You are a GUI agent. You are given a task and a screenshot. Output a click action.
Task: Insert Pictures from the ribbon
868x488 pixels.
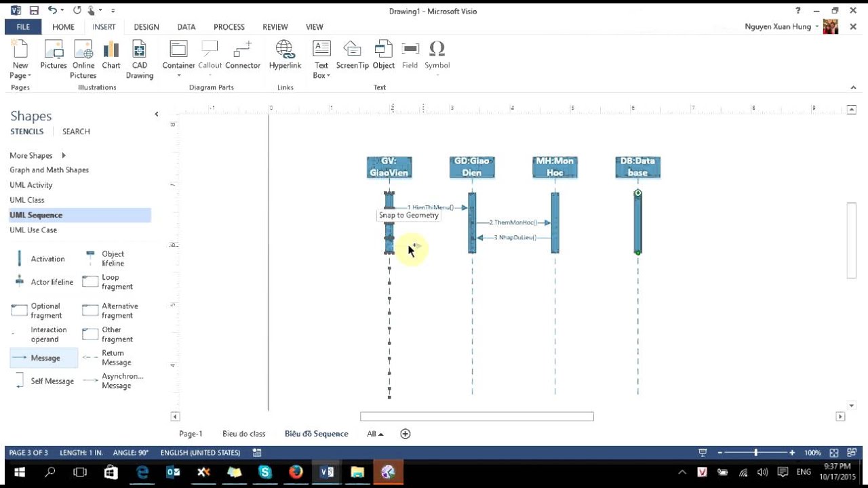[x=54, y=55]
